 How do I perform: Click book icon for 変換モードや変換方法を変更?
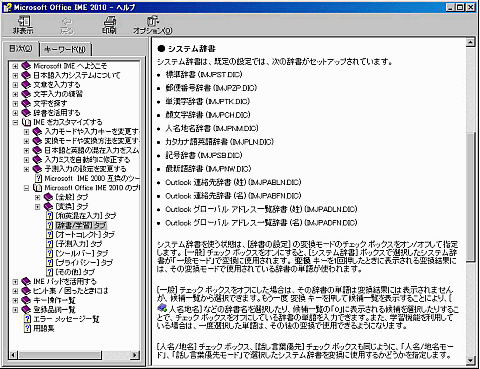tap(37, 141)
